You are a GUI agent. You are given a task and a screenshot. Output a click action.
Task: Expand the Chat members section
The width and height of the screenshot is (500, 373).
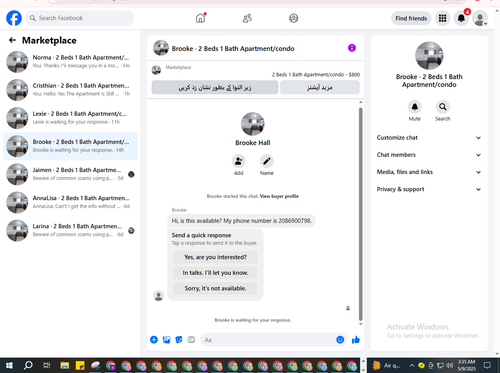point(429,155)
